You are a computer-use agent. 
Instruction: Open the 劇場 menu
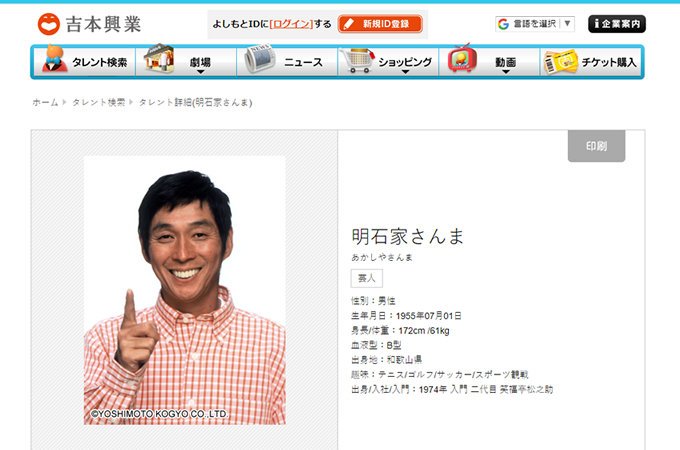(x=186, y=62)
